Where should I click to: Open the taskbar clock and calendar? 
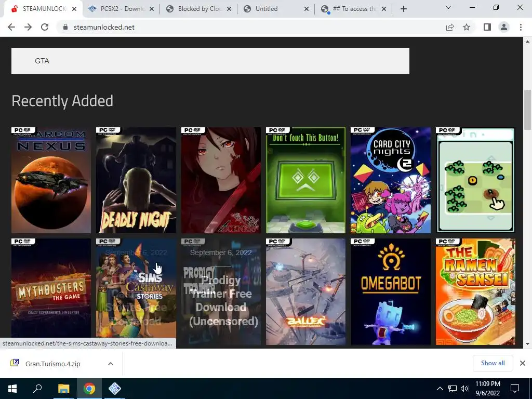point(487,389)
